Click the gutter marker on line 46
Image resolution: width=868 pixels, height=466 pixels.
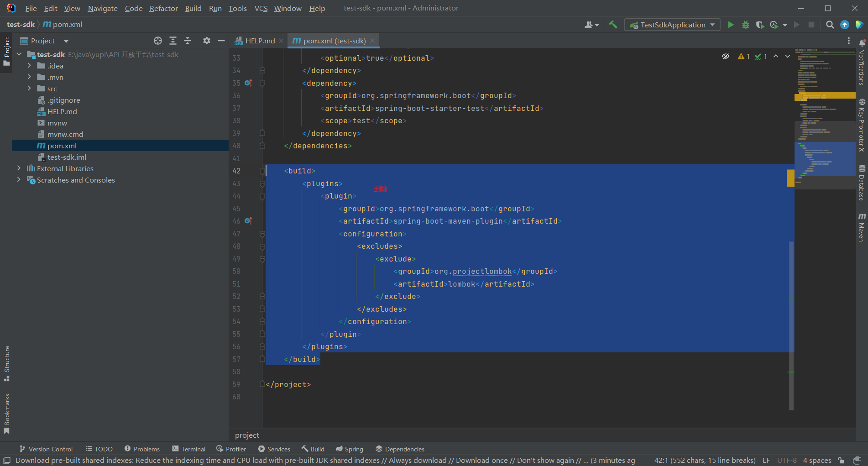(x=248, y=221)
